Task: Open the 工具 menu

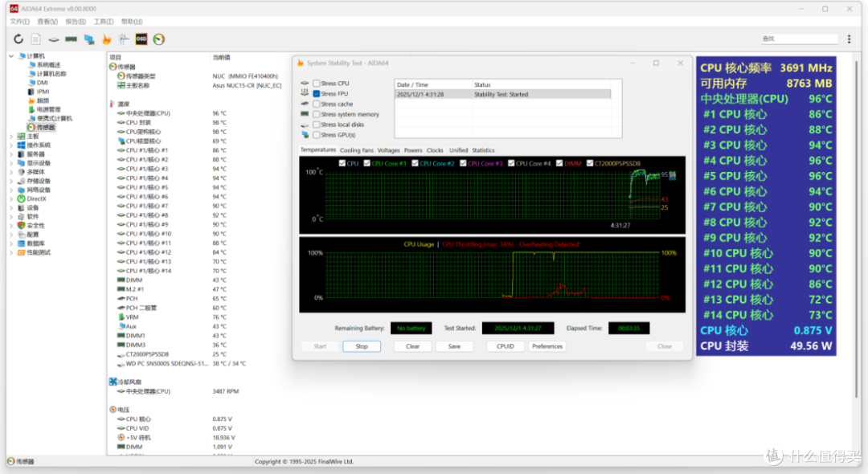Action: pos(104,22)
